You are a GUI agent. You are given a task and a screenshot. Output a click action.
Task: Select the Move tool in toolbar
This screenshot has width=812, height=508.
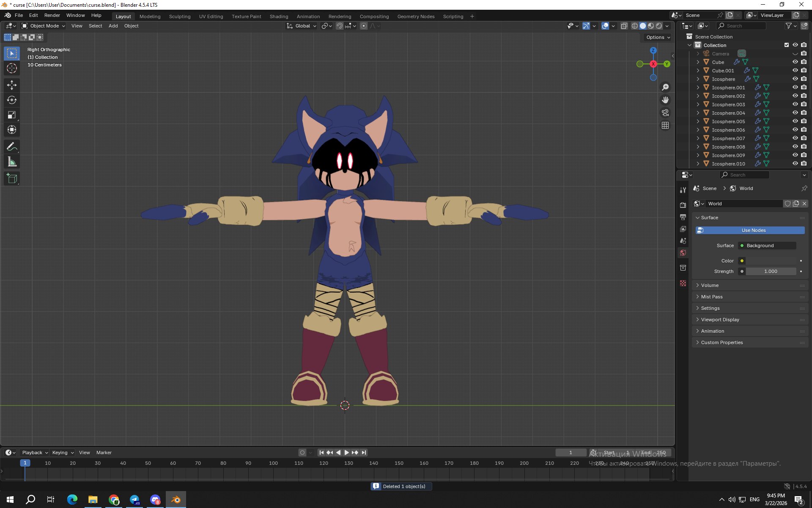pyautogui.click(x=12, y=85)
